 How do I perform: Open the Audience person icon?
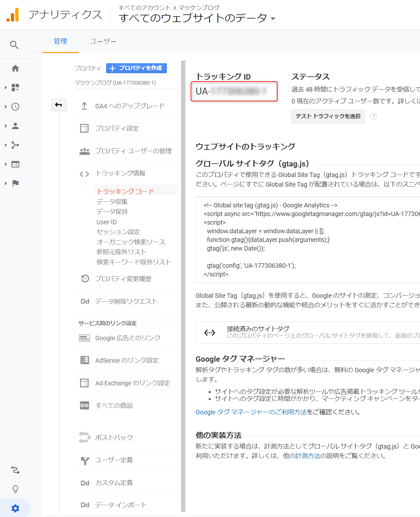[15, 126]
